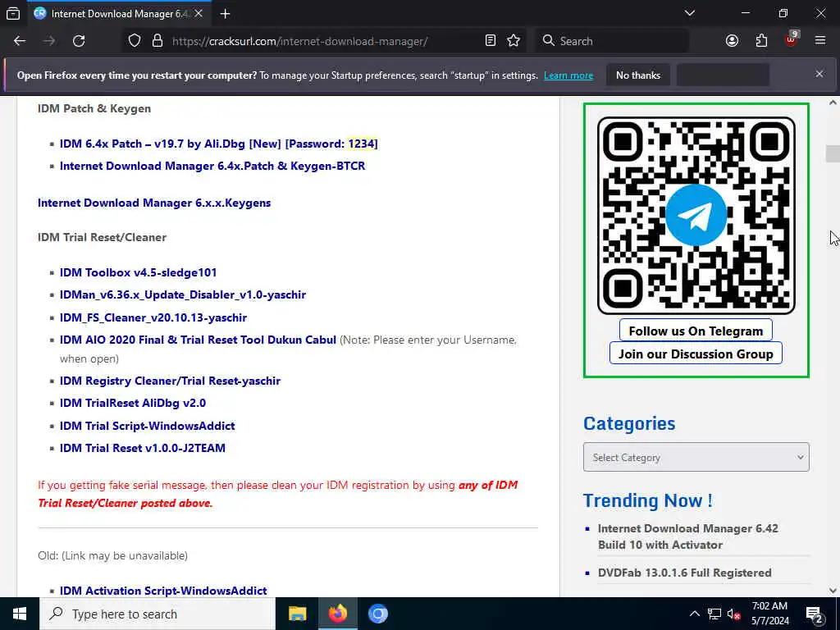Click scrollbar up arrow
Screen dimensions: 840x630
click(x=833, y=103)
